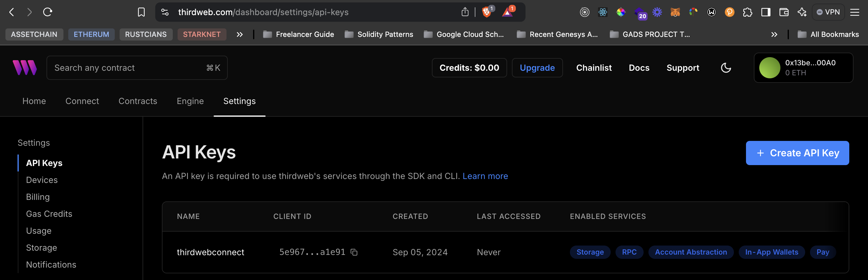Switch to the Engine tab
868x280 pixels.
(190, 101)
